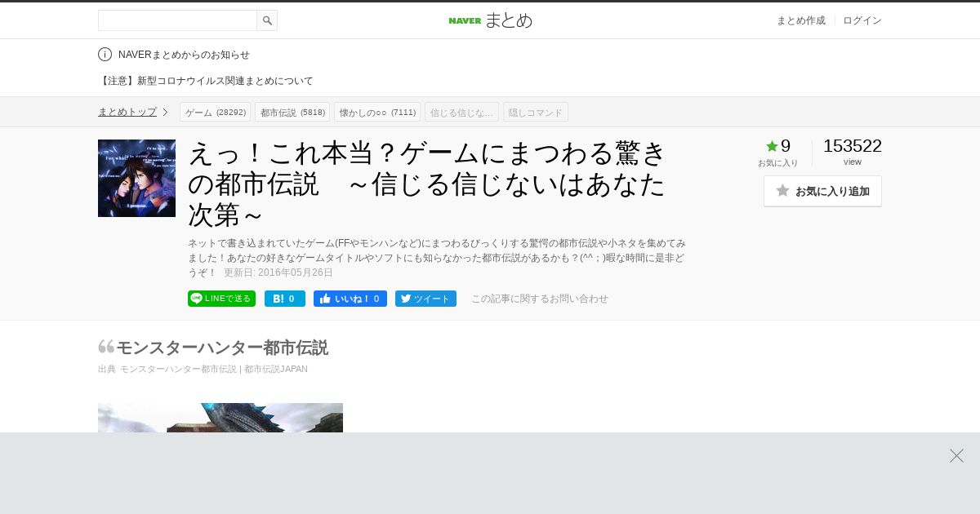Click the 更新日: 2016年05月26日 text
Image resolution: width=980 pixels, height=514 pixels.
278,273
